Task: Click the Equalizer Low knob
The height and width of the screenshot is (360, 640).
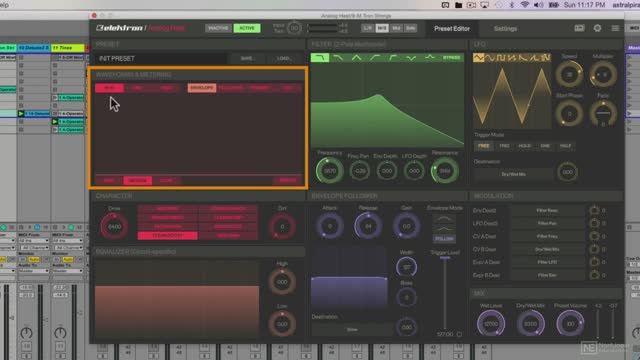Action: 282,324
